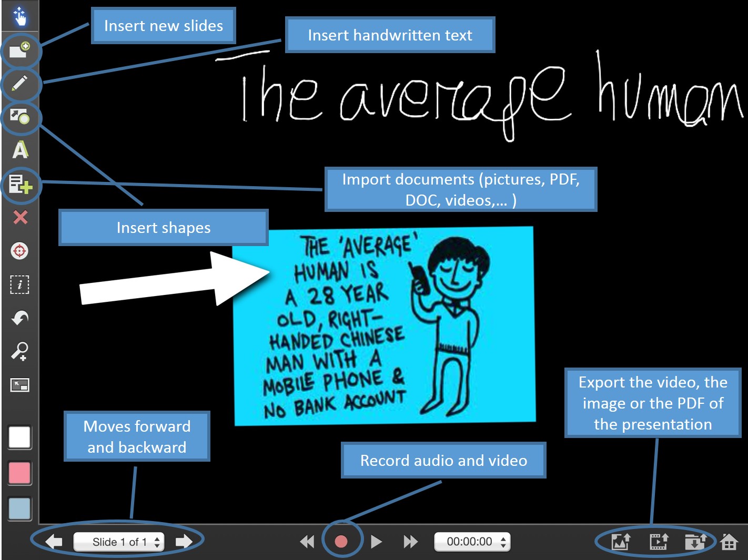Viewport: 748px width, 560px height.
Task: Export the presentation as a video
Action: pos(659,541)
